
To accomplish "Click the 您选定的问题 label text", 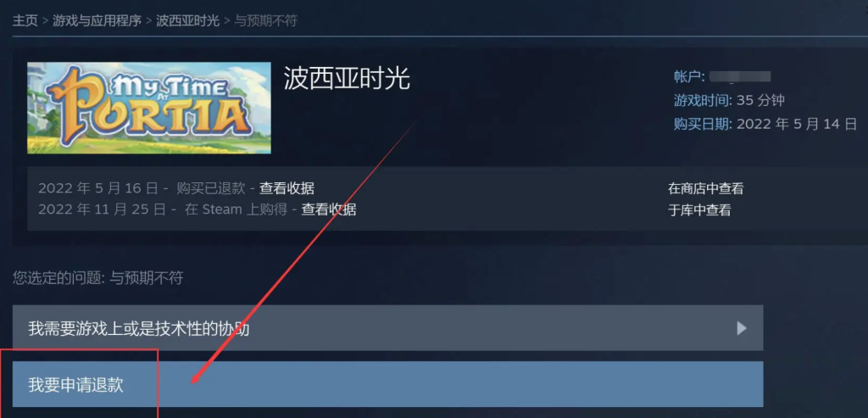I will pyautogui.click(x=57, y=278).
